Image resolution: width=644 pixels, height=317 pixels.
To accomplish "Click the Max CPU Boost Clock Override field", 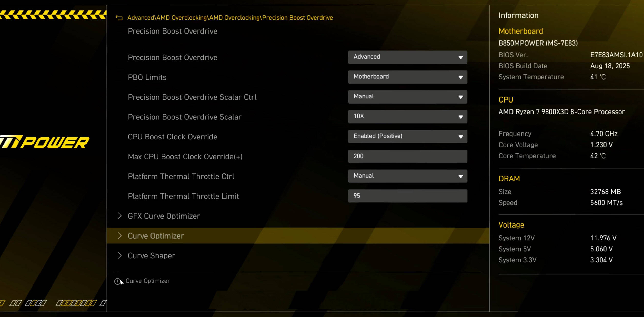I will [x=407, y=156].
